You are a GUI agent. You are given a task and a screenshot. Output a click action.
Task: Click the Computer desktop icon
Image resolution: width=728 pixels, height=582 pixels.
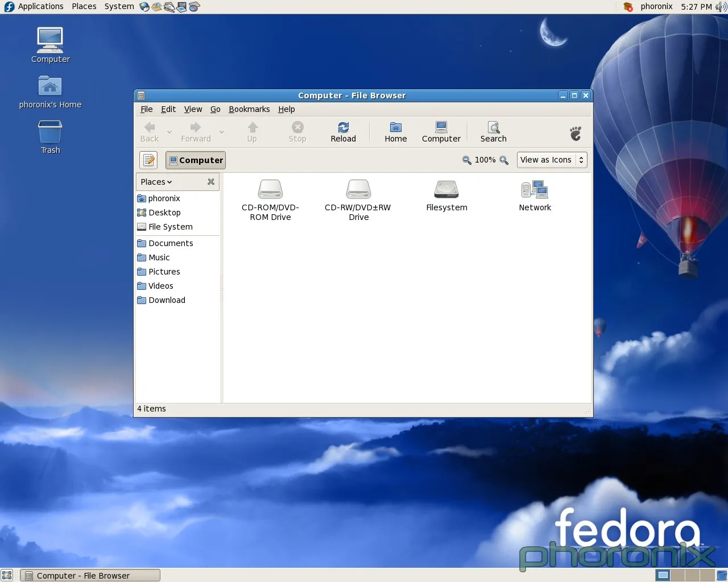[x=50, y=45]
